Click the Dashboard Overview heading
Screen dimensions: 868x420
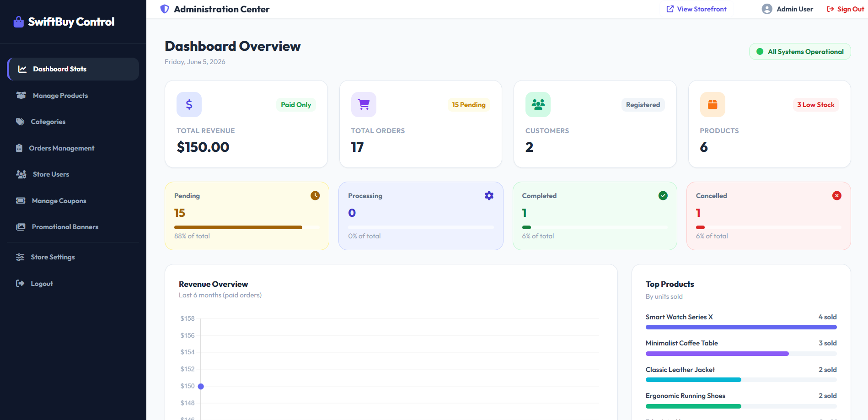233,46
